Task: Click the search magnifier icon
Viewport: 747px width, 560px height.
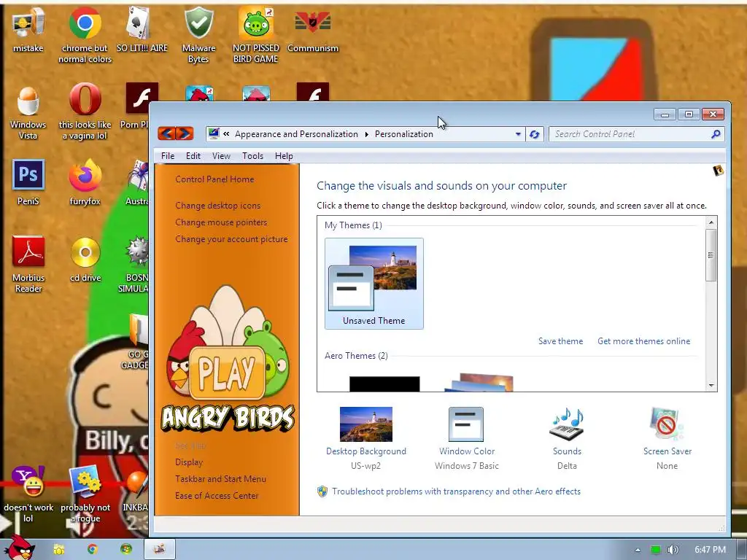Action: 716,134
